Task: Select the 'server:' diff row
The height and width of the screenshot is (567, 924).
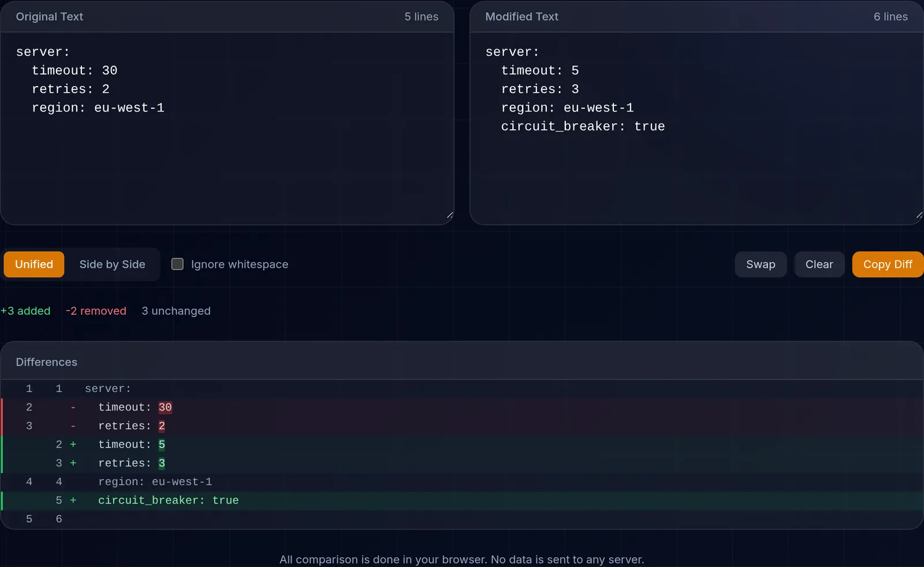Action: tap(462, 389)
